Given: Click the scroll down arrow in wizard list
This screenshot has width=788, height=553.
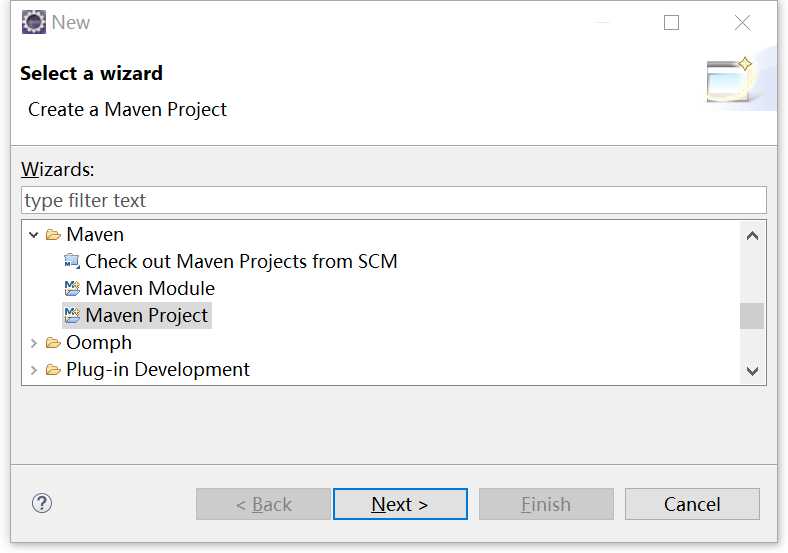Looking at the screenshot, I should 752,371.
